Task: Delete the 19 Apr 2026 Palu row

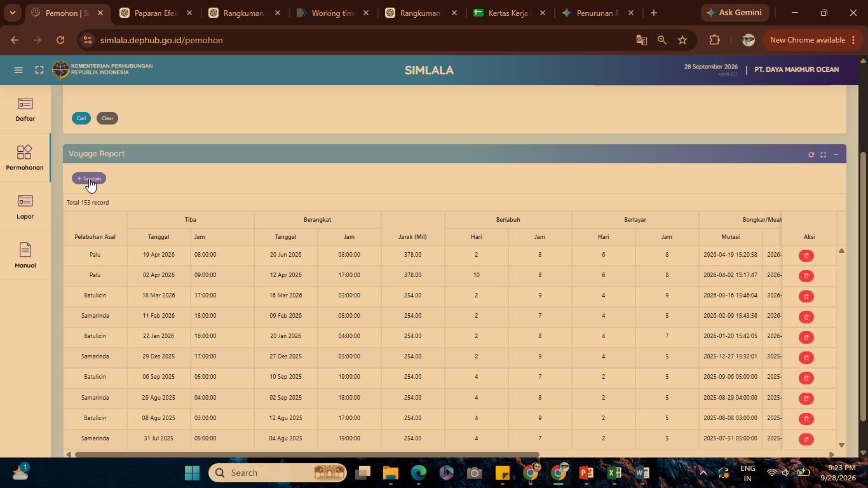Action: click(x=806, y=255)
